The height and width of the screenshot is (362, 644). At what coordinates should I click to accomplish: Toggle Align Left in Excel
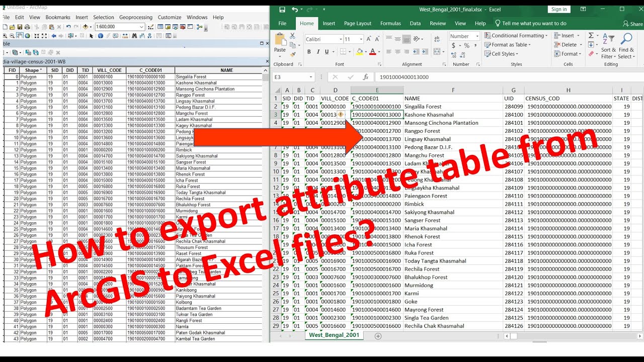[389, 52]
